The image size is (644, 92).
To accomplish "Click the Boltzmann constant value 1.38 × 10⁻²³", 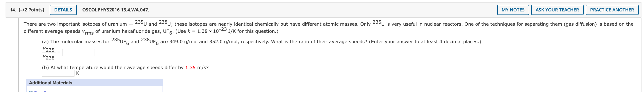I will tap(212, 31).
